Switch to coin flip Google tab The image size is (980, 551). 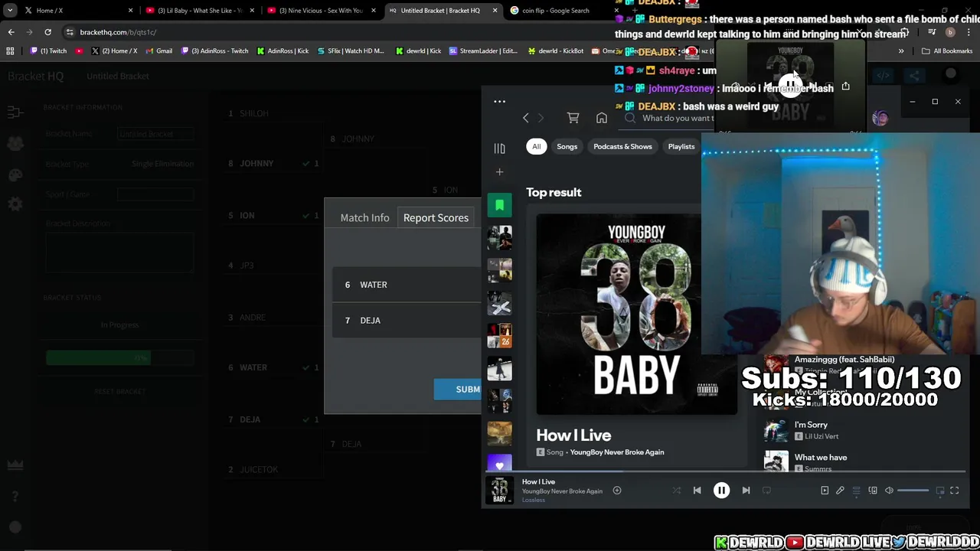[560, 11]
